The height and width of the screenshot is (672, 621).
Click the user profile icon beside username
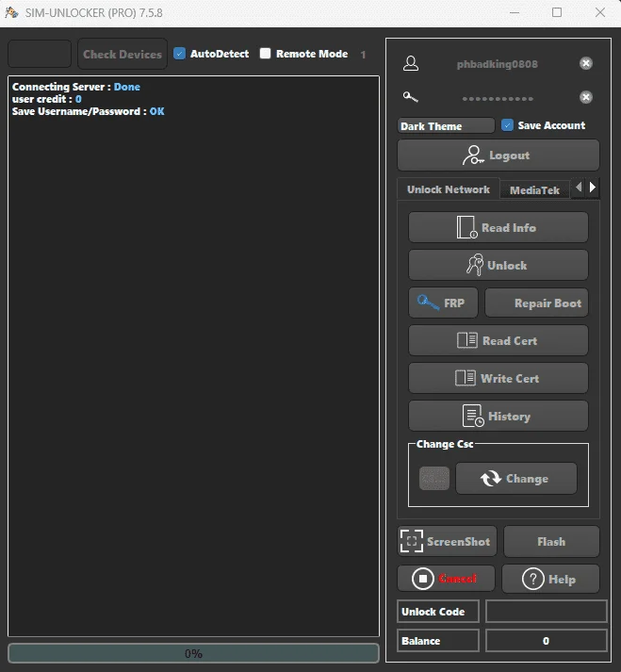click(411, 63)
